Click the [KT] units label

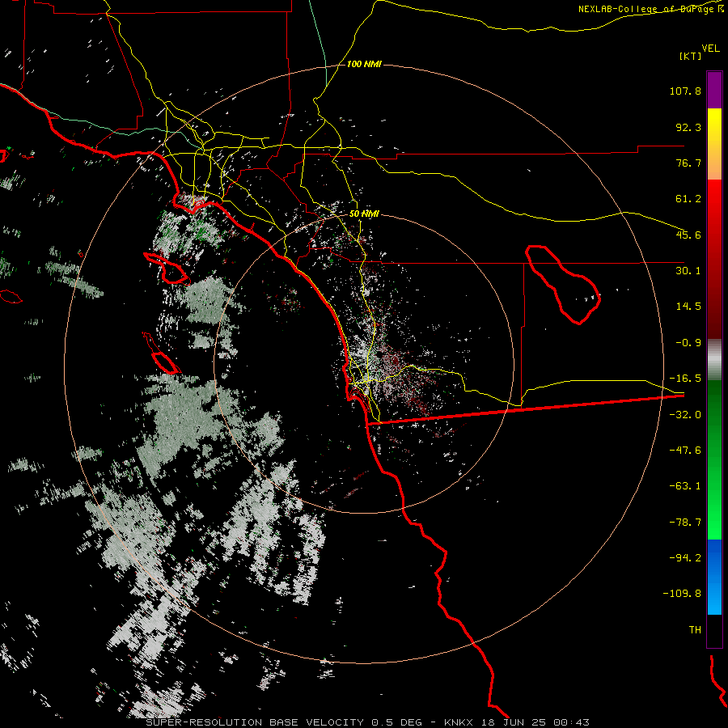click(690, 56)
